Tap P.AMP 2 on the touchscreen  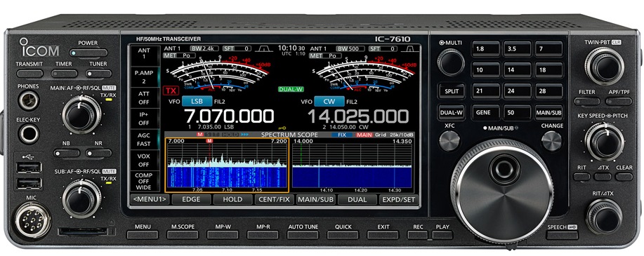(x=144, y=76)
